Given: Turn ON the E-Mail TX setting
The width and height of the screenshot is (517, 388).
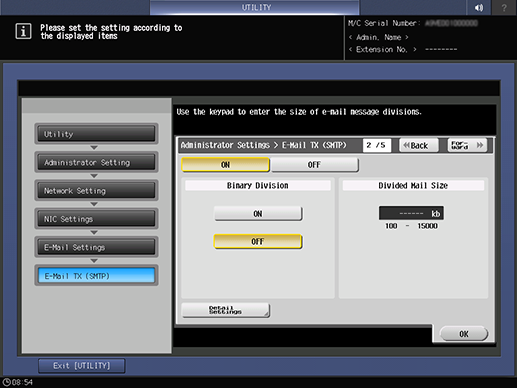Looking at the screenshot, I should 226,165.
